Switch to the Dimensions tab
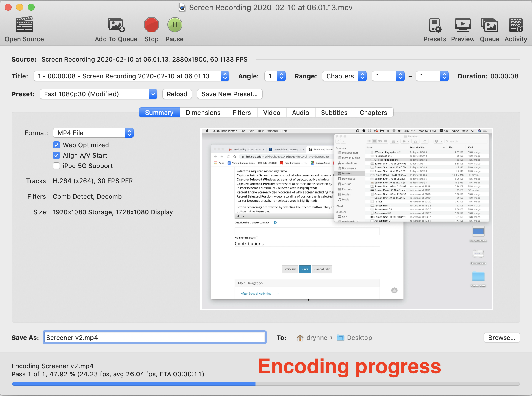 [203, 113]
